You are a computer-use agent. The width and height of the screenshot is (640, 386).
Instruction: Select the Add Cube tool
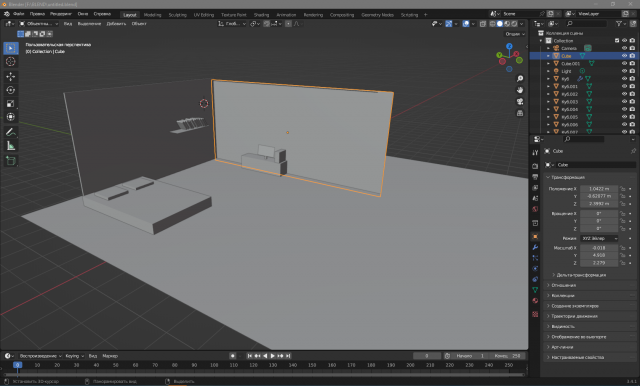coord(11,161)
